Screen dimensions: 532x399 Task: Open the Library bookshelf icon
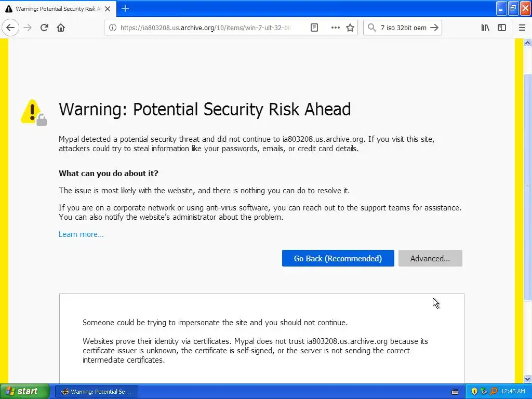tap(485, 28)
